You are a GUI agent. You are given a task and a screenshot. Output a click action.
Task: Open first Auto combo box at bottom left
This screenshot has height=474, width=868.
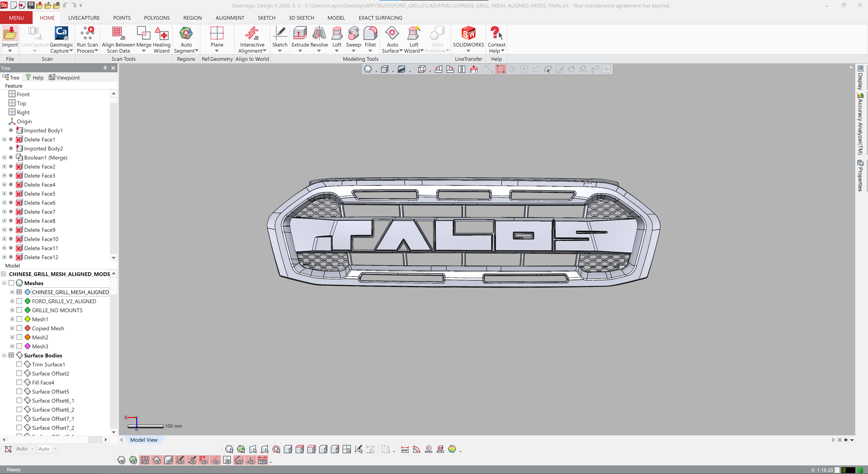pos(25,449)
